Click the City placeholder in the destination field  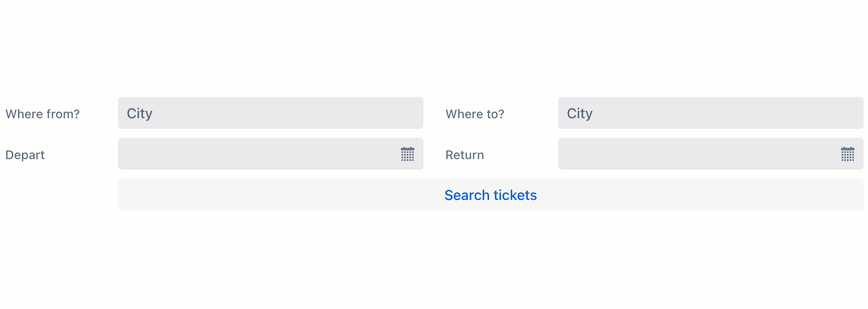point(579,113)
